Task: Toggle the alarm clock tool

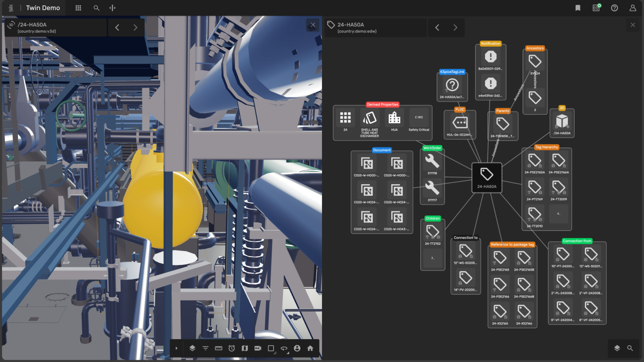Action: point(232,348)
